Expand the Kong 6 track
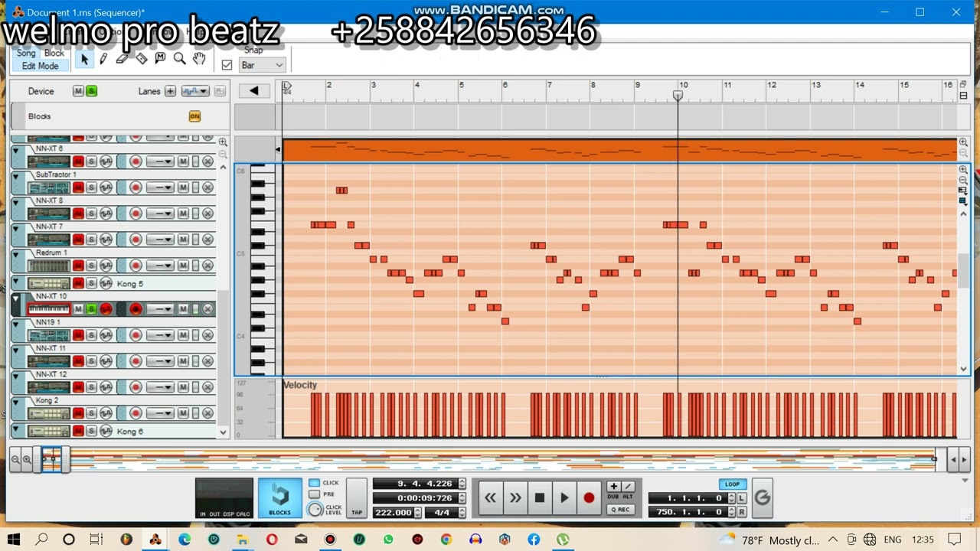Screen dimensions: 980x551 [x=15, y=431]
